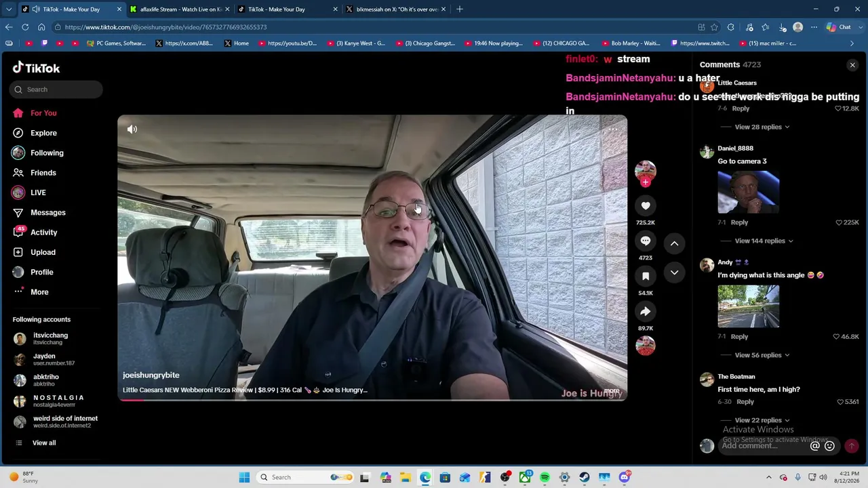Expand View 28 replies under Little Caesars
868x488 pixels.
click(x=762, y=127)
